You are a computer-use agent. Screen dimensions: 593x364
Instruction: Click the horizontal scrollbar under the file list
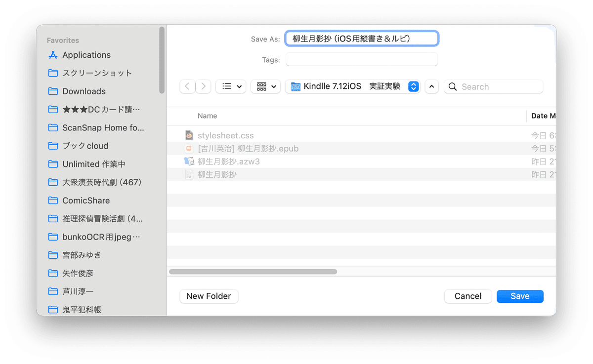[253, 272]
